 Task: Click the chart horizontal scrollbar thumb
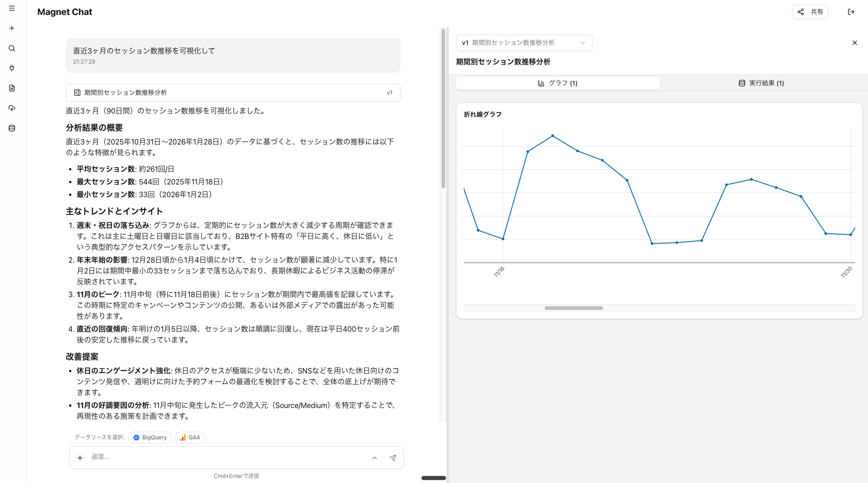click(x=574, y=308)
